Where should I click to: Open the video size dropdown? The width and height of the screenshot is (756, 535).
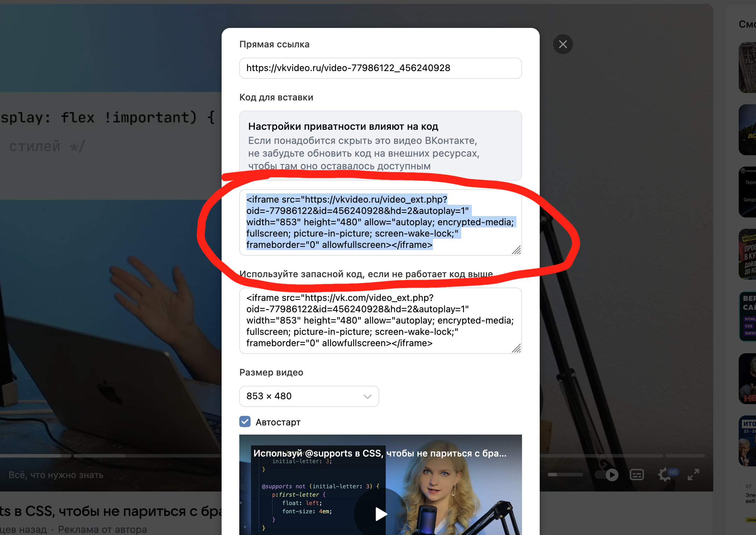click(x=309, y=396)
